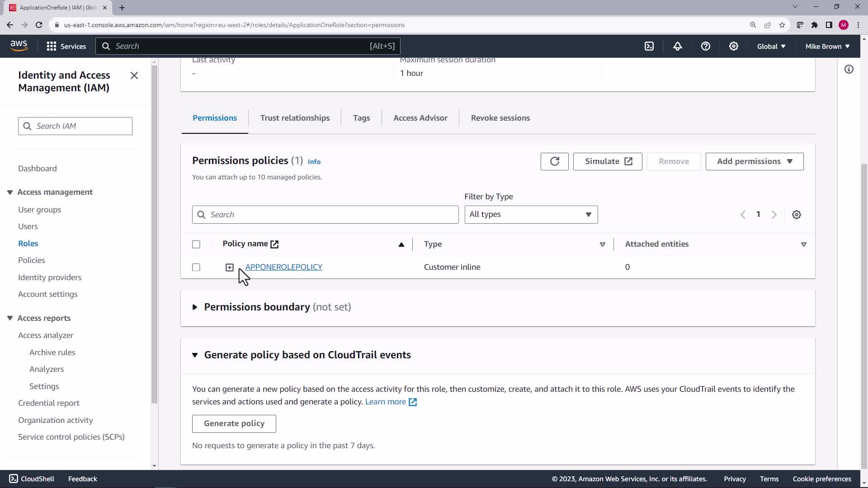
Task: Click the Generate policy button
Action: click(234, 424)
